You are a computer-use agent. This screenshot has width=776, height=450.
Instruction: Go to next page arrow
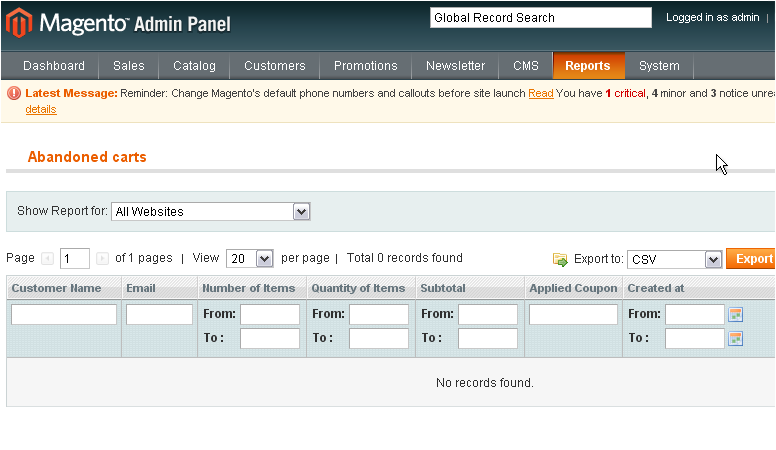101,259
